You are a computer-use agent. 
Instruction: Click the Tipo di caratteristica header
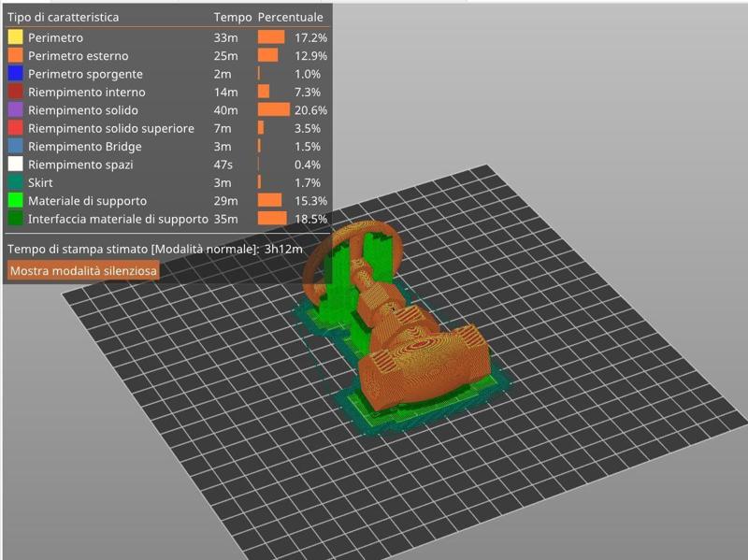[x=63, y=17]
